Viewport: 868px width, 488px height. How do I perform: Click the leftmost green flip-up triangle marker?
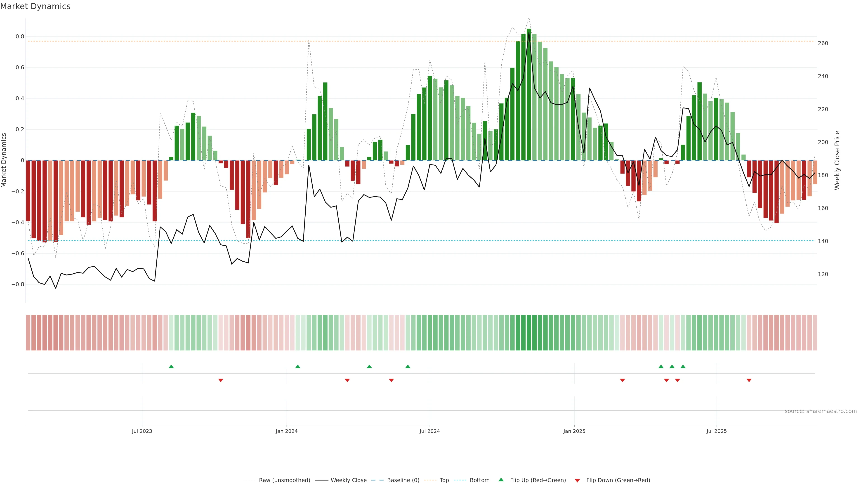point(171,366)
